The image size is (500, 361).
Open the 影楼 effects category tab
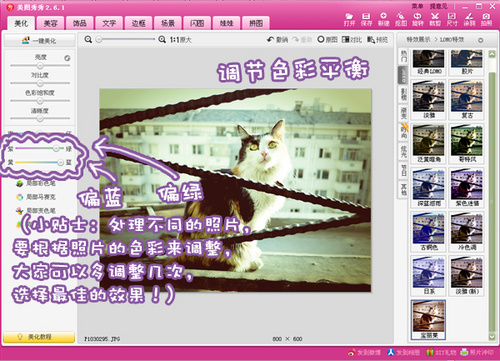coord(403,94)
